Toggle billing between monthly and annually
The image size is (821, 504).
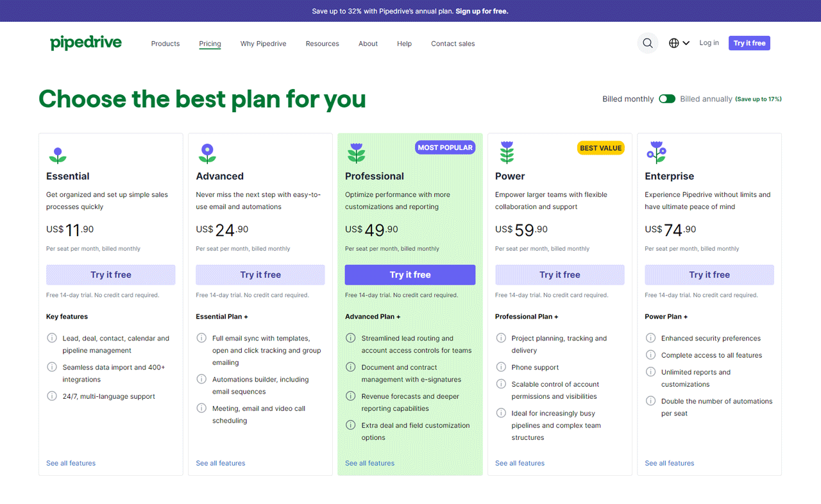[667, 99]
